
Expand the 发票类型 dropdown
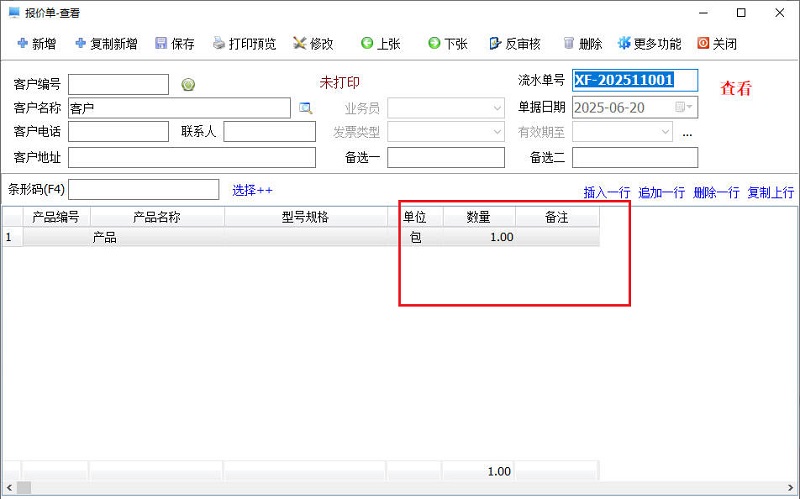(x=497, y=132)
